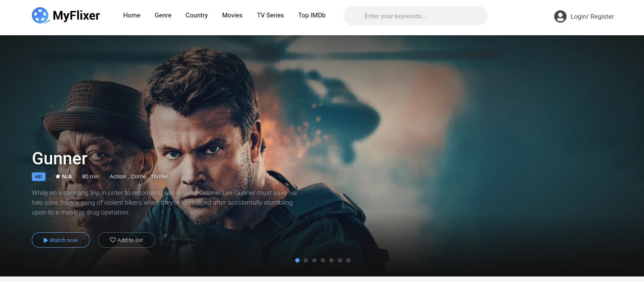The image size is (644, 282).
Task: Jump to the third slide dot
Action: click(x=314, y=260)
